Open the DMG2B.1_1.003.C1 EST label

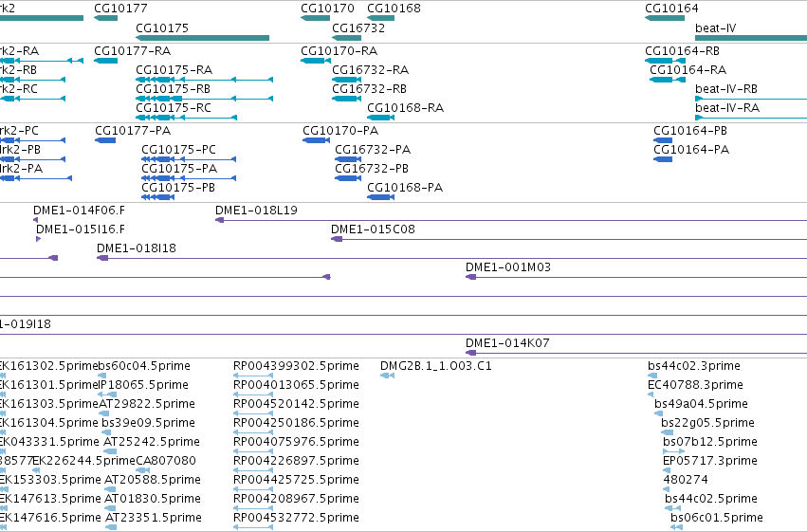click(x=436, y=366)
